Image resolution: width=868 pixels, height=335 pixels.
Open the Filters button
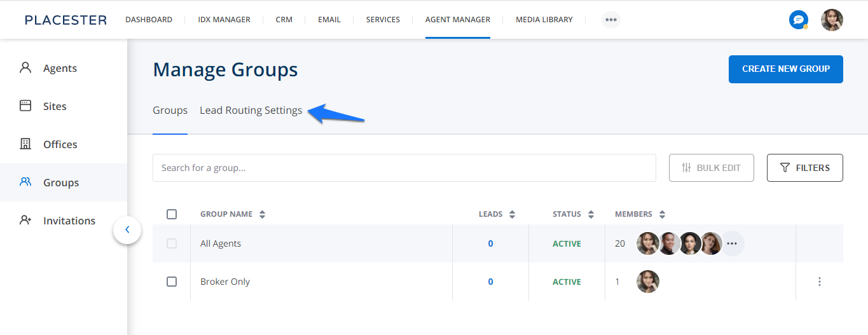click(x=804, y=168)
